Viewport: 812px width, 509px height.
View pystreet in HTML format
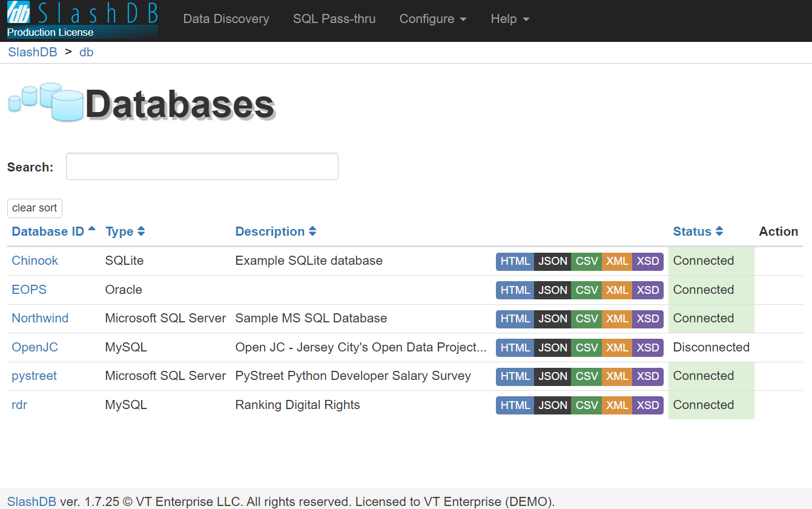tap(515, 376)
